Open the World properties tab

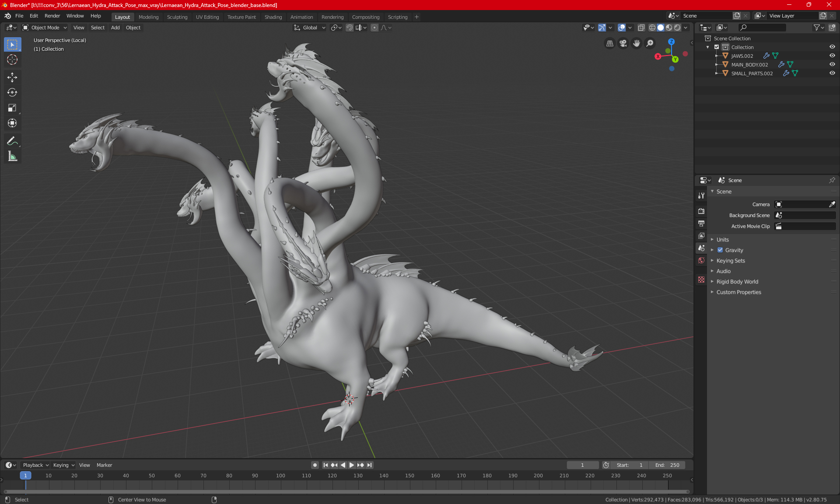tap(701, 260)
